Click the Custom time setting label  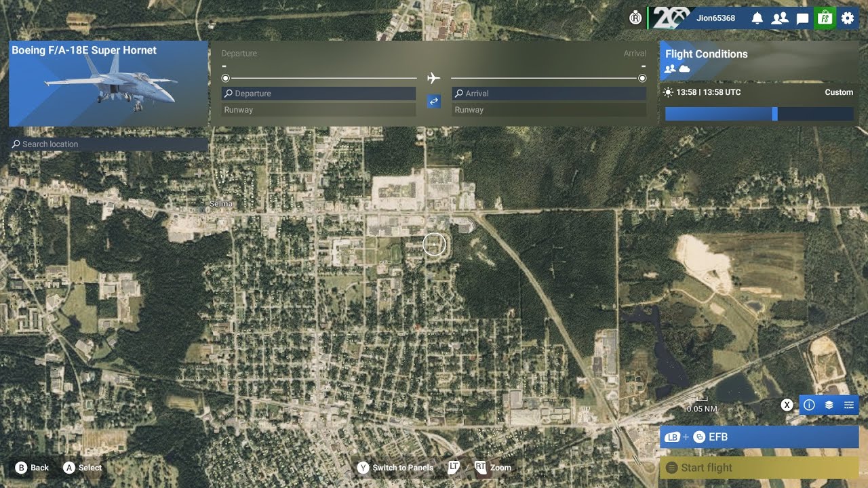(x=839, y=92)
